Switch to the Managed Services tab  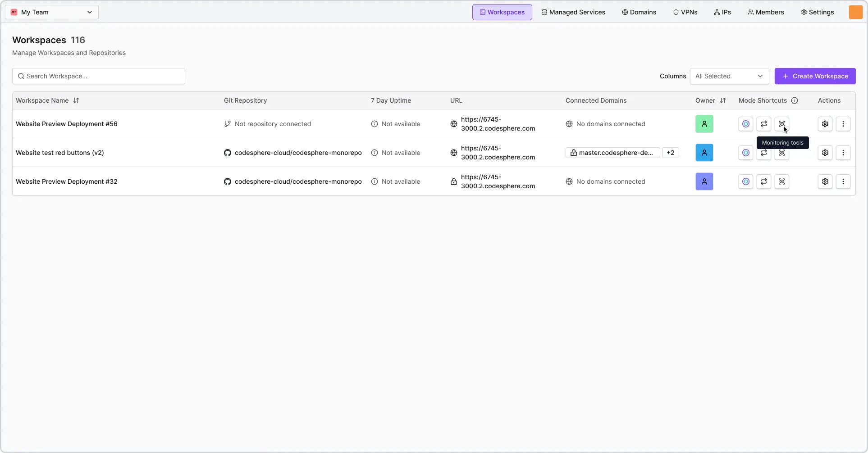coord(573,12)
